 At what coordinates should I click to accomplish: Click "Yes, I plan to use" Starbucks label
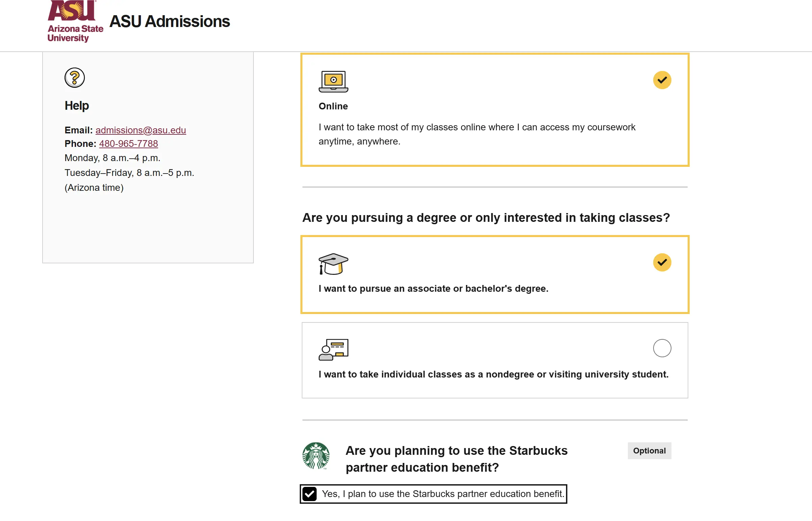(443, 494)
